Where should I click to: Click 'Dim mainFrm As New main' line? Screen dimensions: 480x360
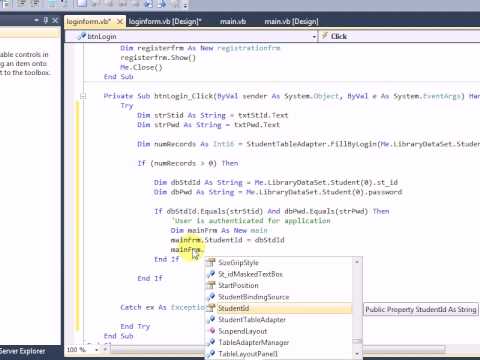pyautogui.click(x=219, y=230)
